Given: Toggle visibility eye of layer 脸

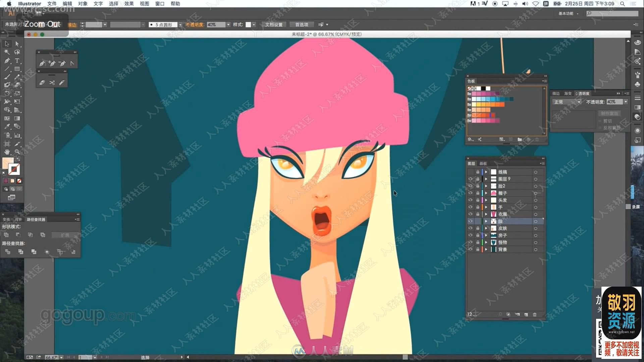Looking at the screenshot, I should pyautogui.click(x=470, y=221).
